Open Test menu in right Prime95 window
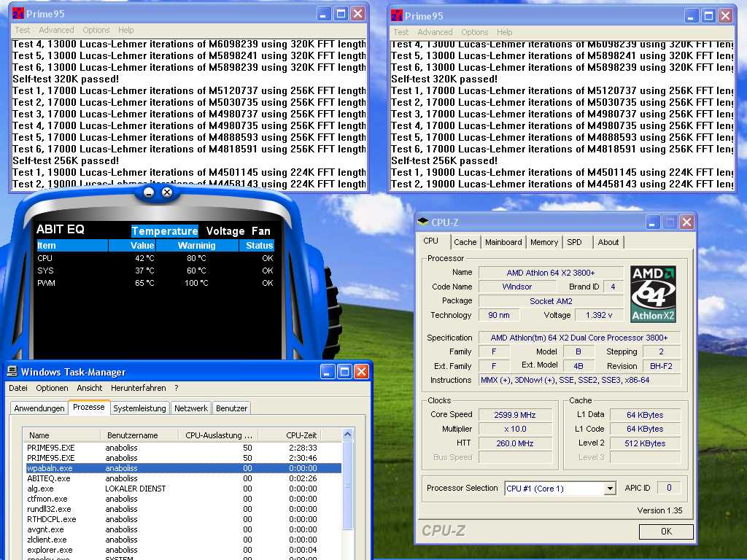Screen dimensions: 747x560 (401, 32)
